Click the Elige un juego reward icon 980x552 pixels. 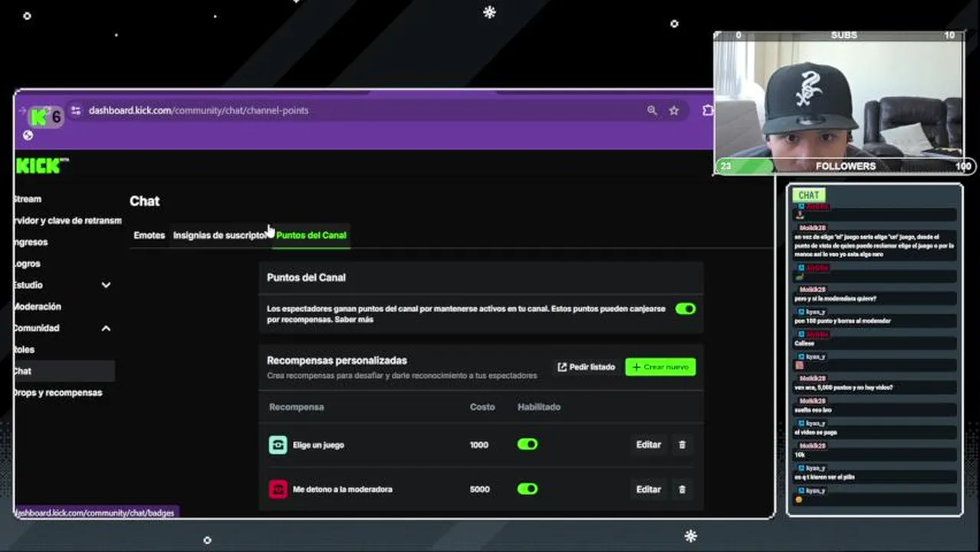278,445
